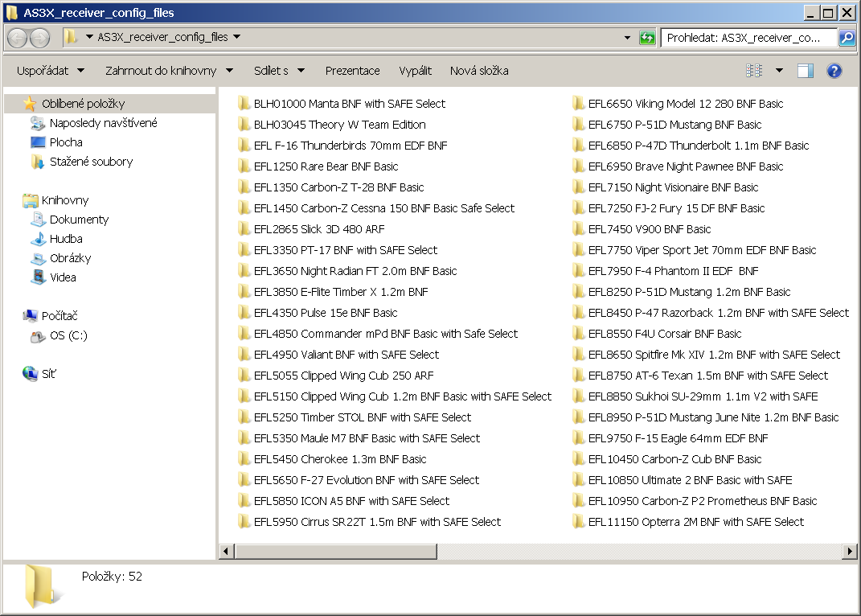Toggle the preview pane icon
861x616 pixels.
pos(805,71)
